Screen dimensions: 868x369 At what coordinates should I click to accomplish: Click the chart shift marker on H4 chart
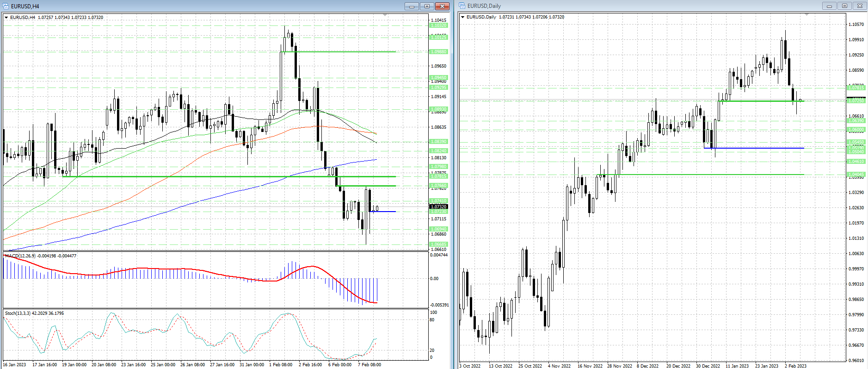pyautogui.click(x=385, y=16)
